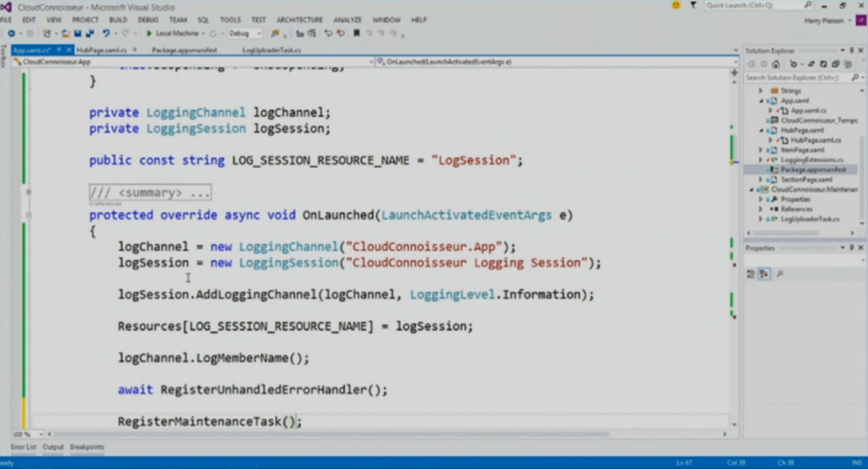
Task: Open the Local Machine target dropdown
Action: click(203, 33)
